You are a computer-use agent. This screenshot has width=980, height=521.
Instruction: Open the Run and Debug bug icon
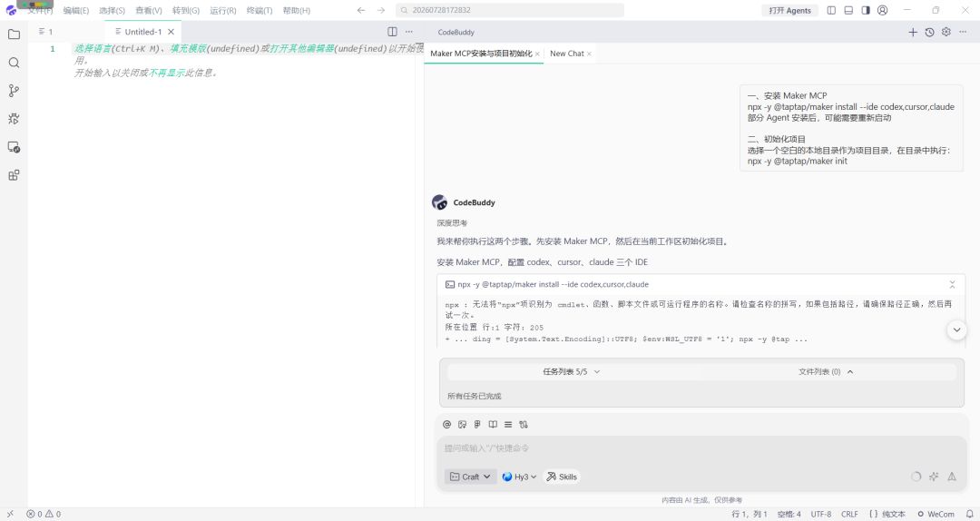[x=14, y=119]
